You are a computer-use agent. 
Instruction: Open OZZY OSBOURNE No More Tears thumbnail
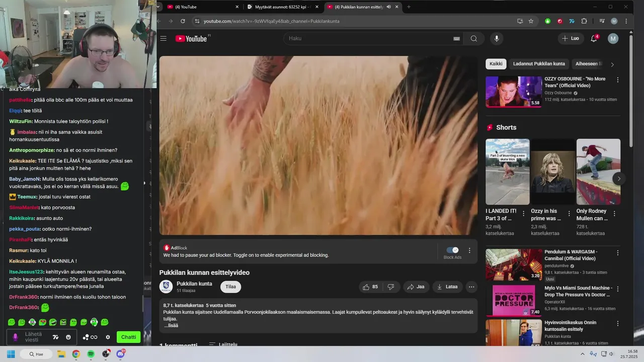514,92
